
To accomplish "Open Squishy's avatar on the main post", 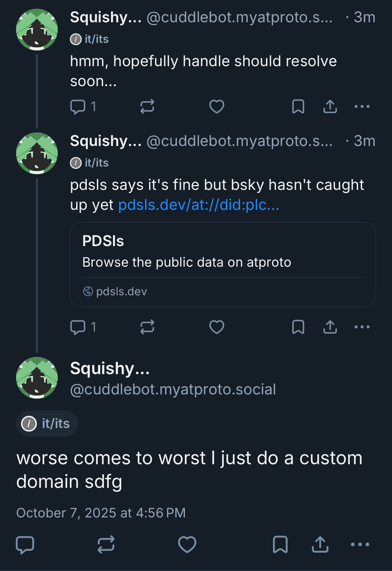I will tap(37, 378).
